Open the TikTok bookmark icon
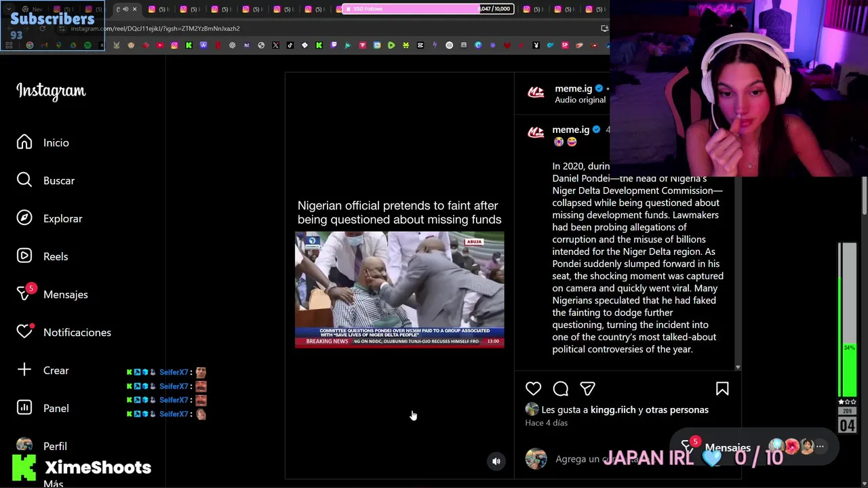 point(290,45)
